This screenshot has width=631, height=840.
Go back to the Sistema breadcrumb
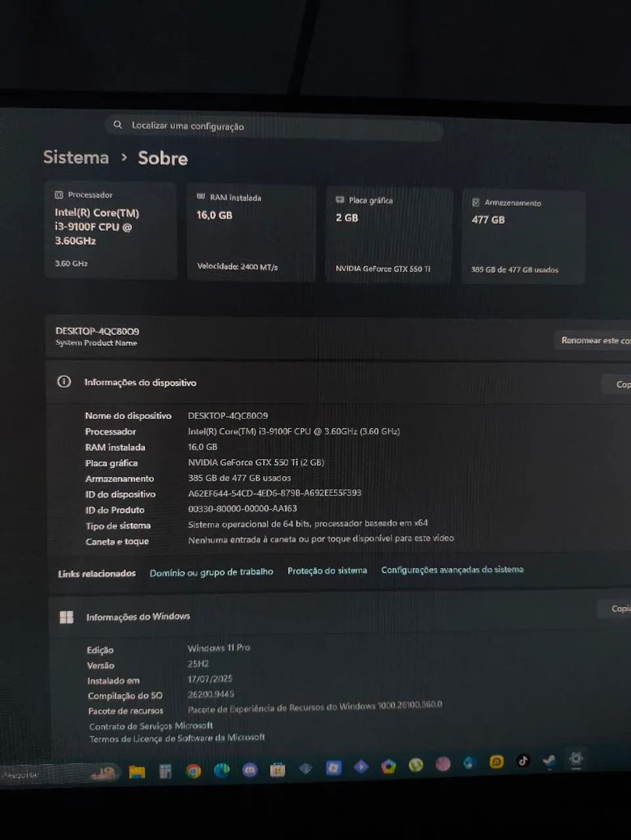click(76, 157)
